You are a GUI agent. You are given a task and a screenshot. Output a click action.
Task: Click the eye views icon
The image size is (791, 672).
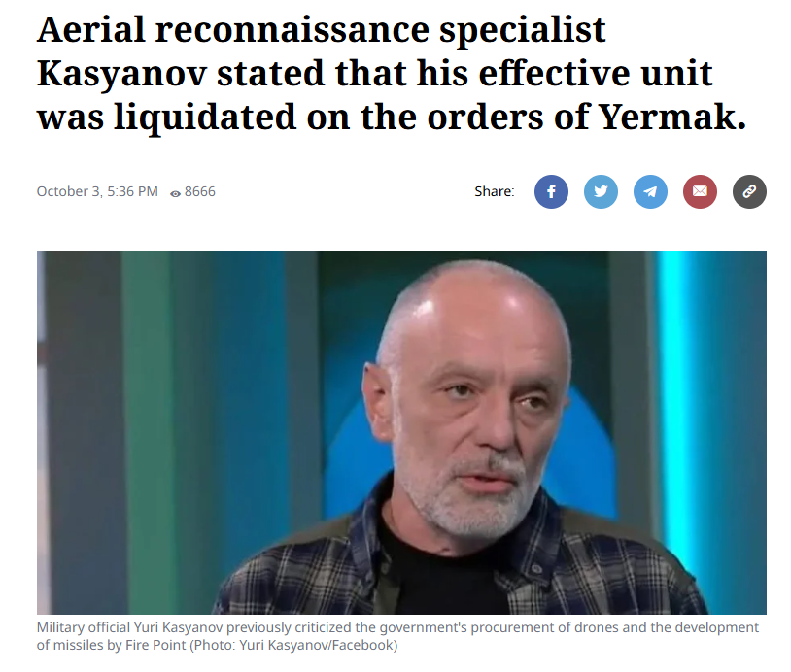(175, 193)
